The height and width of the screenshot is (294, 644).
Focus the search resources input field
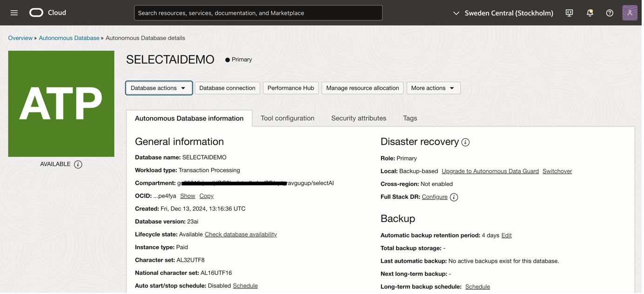click(258, 13)
